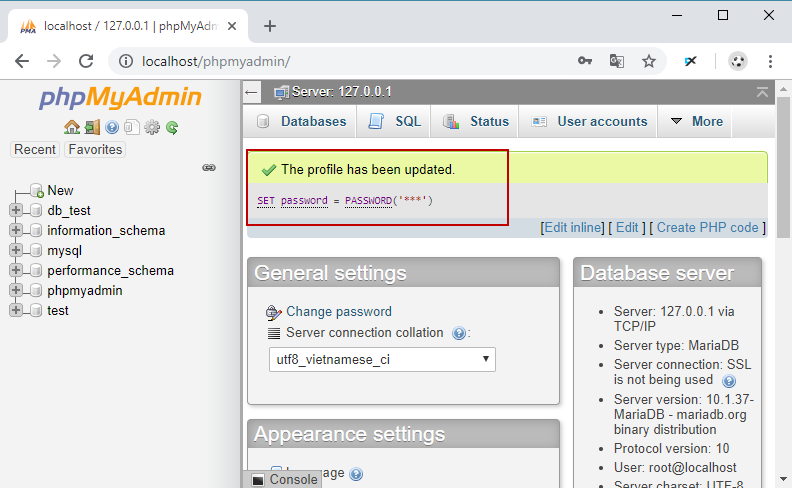Expand the phpmyadmin database node

coord(16,290)
